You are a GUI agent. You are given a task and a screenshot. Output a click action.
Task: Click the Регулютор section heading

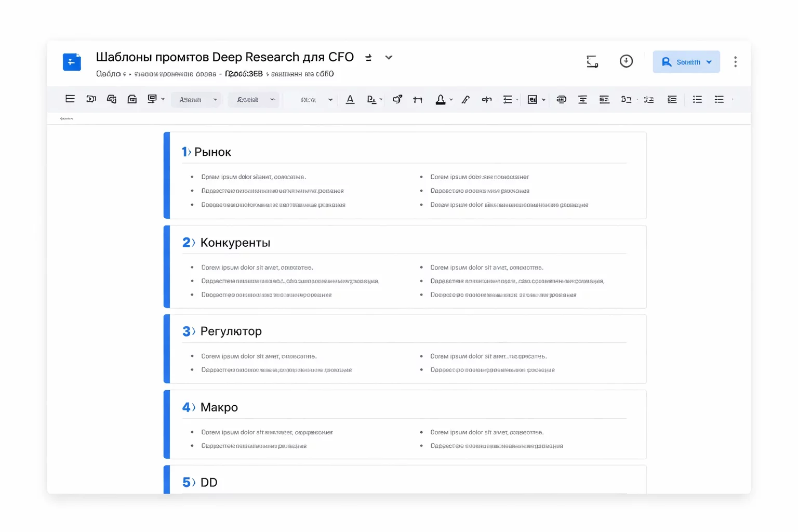pos(231,331)
